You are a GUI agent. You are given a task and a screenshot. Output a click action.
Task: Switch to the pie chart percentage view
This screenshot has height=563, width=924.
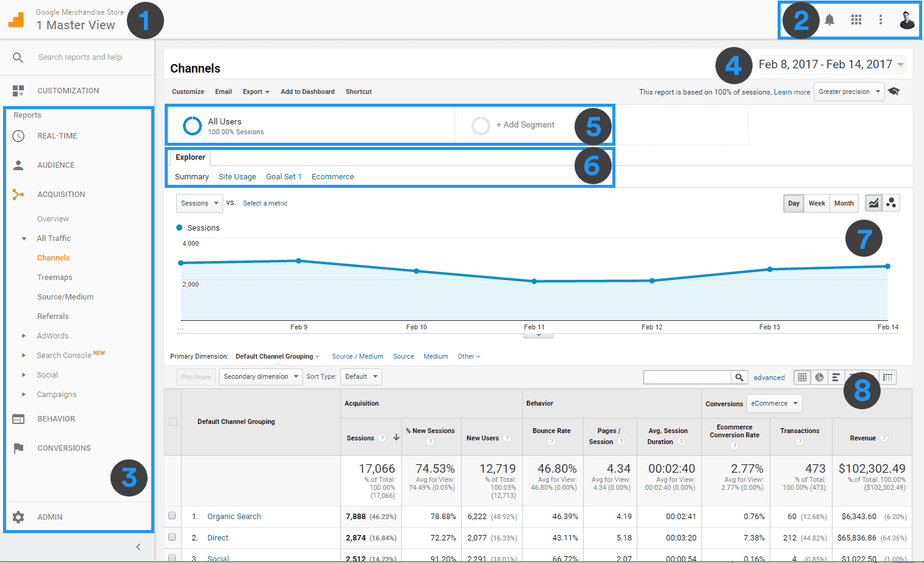(819, 377)
